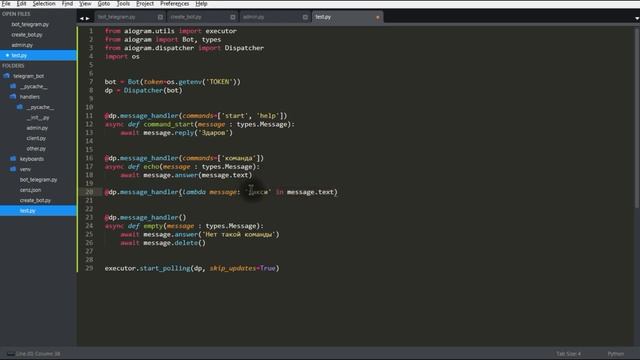The height and width of the screenshot is (360, 640).
Task: Open the Selection menu
Action: (x=44, y=4)
